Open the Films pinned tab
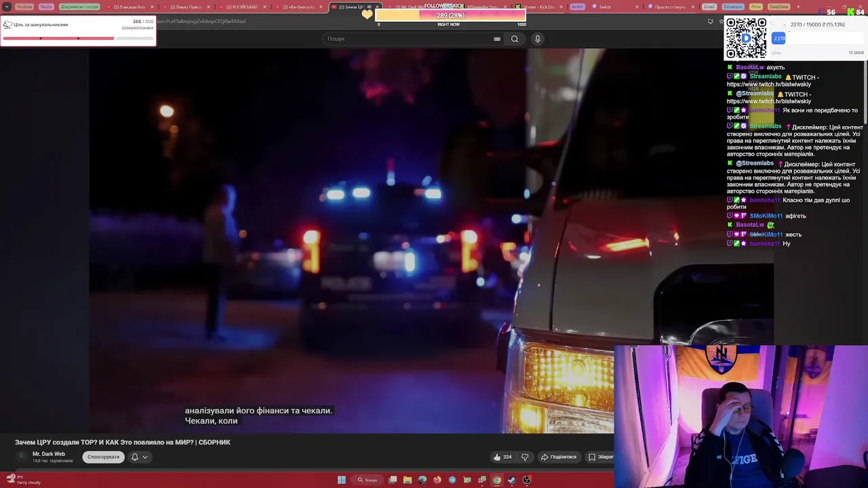 coord(756,7)
